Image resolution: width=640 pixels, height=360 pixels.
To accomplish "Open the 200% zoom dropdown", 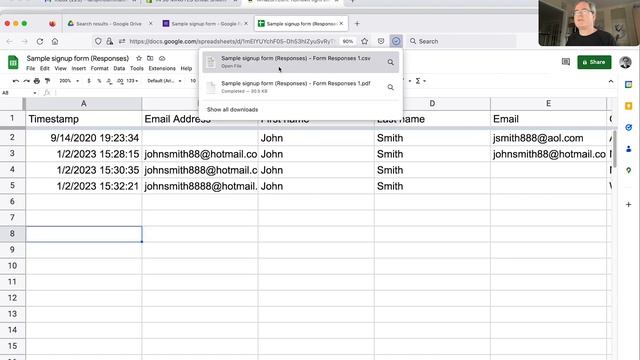I will [x=69, y=81].
